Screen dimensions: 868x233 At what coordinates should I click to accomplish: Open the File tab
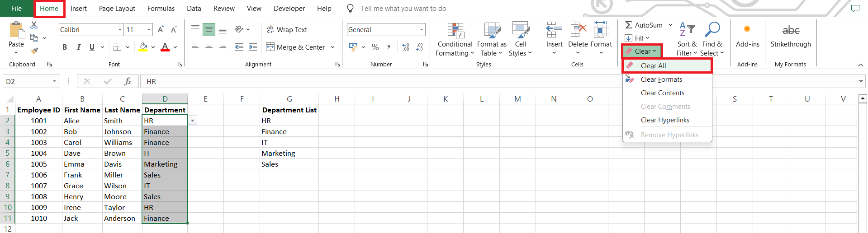click(x=16, y=9)
